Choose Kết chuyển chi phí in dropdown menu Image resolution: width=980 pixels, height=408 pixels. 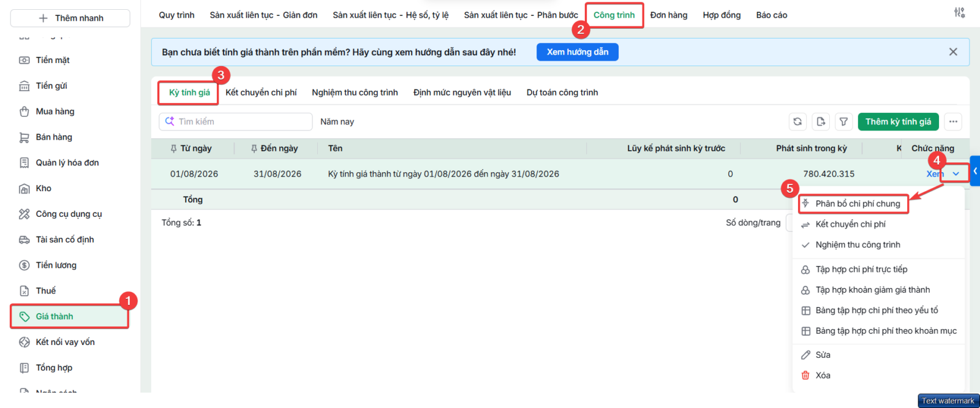pos(850,224)
